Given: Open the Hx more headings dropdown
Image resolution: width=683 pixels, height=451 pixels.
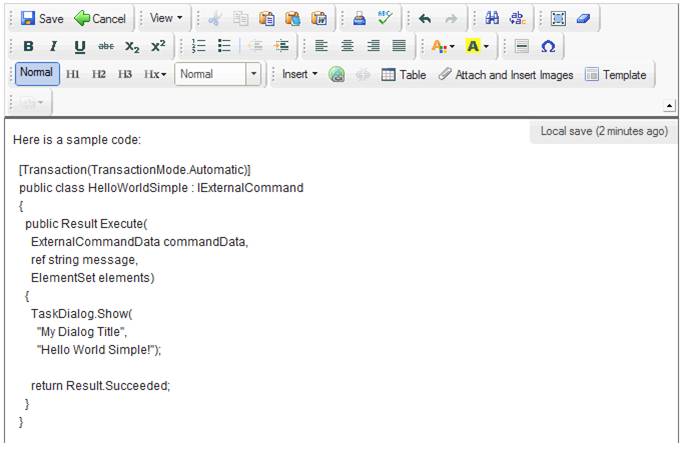Looking at the screenshot, I should point(155,75).
